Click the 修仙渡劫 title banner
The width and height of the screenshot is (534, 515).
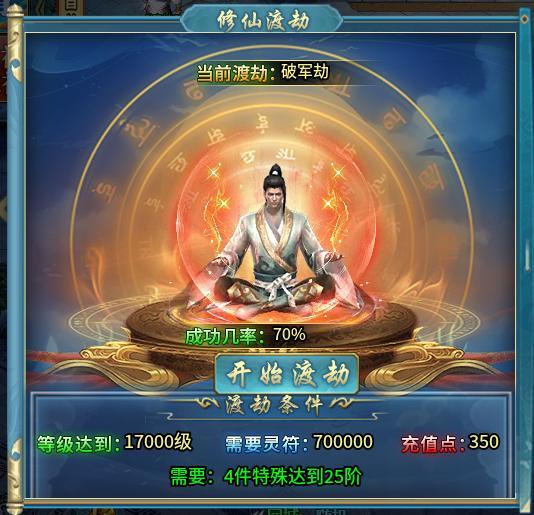pyautogui.click(x=262, y=21)
